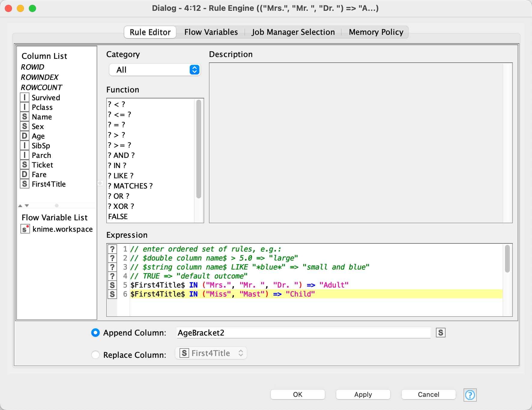532x410 pixels.
Task: Click the Function list vertical scrollbar
Action: pos(198,149)
